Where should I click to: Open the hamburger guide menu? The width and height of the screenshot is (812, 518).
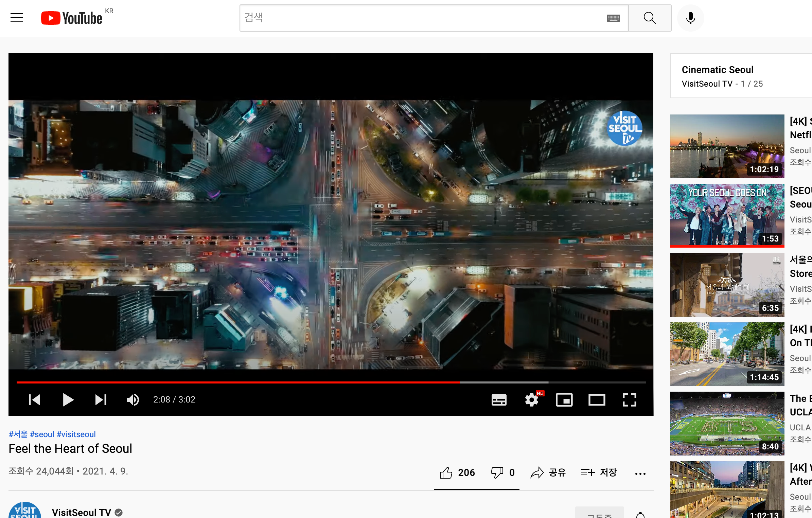coord(17,18)
